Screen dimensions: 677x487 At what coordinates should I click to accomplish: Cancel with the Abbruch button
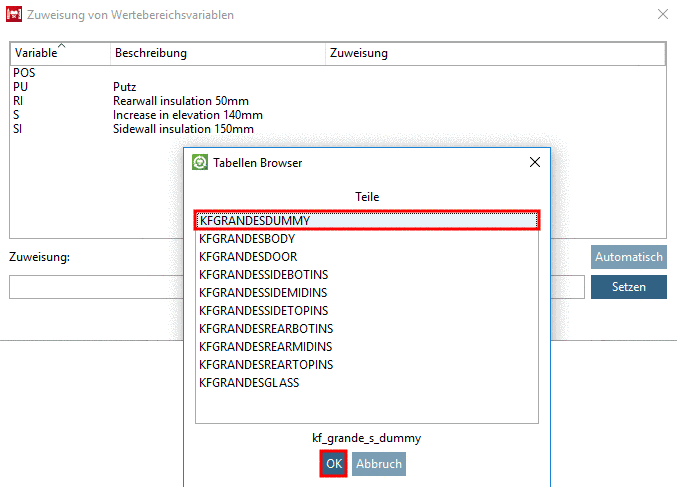(x=379, y=464)
